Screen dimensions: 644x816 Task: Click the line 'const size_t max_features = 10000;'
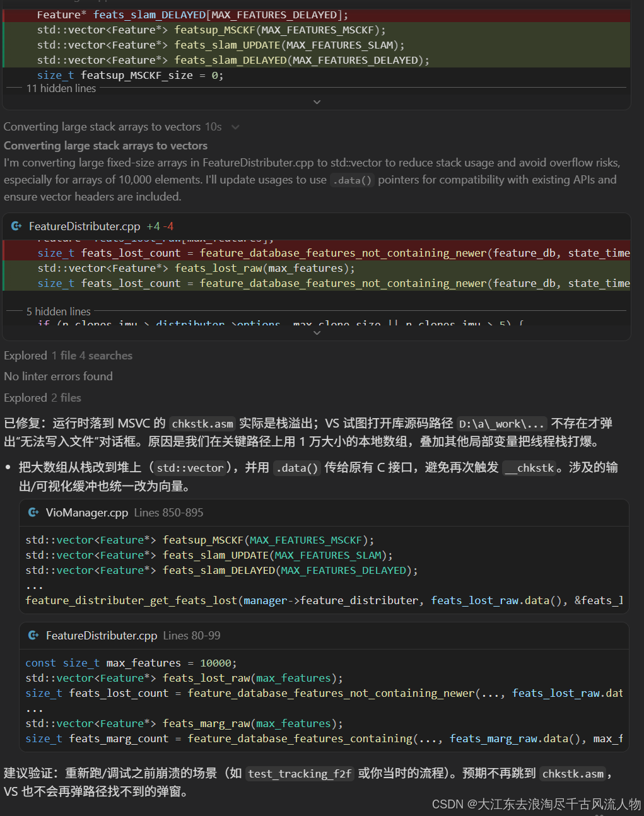[131, 663]
